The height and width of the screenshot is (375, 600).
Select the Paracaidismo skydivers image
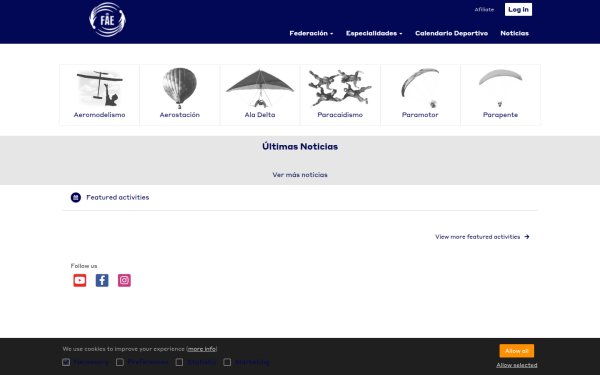coord(340,88)
